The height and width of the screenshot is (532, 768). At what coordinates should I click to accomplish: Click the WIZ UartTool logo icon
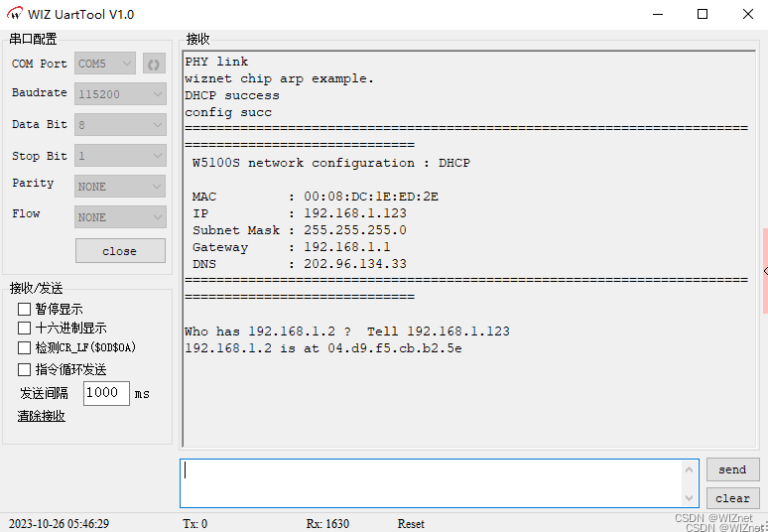(15, 14)
